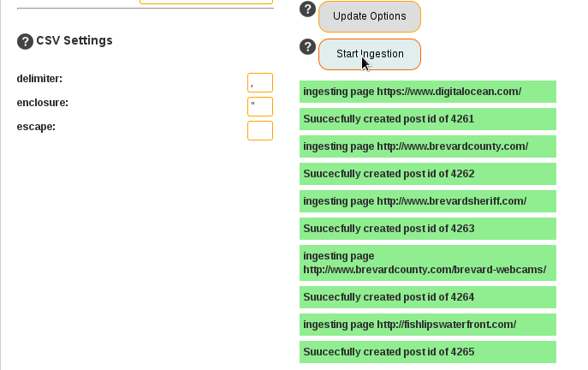Open help icon beside Update Options
The width and height of the screenshot is (588, 370).
tap(307, 9)
